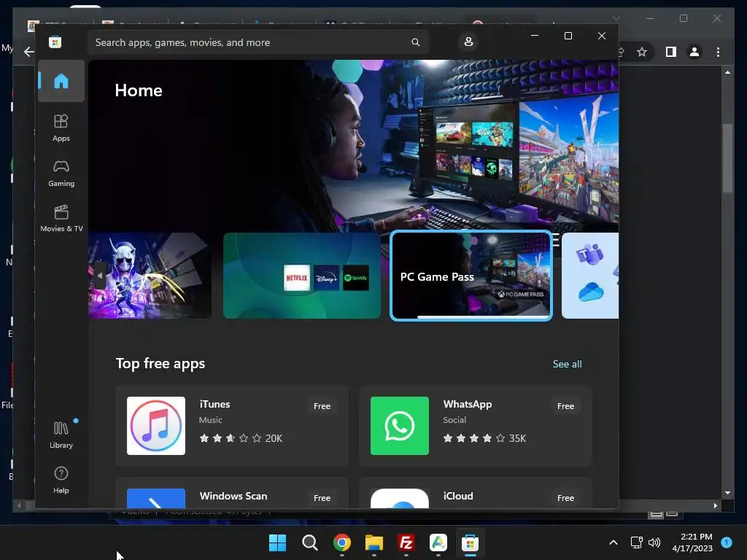Open Help in the Store sidebar

[x=61, y=480]
